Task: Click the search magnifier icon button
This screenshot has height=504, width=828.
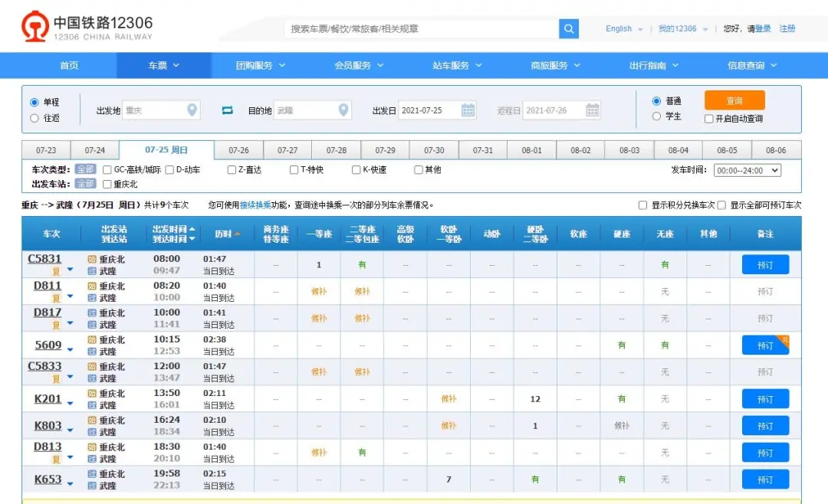Action: tap(569, 29)
